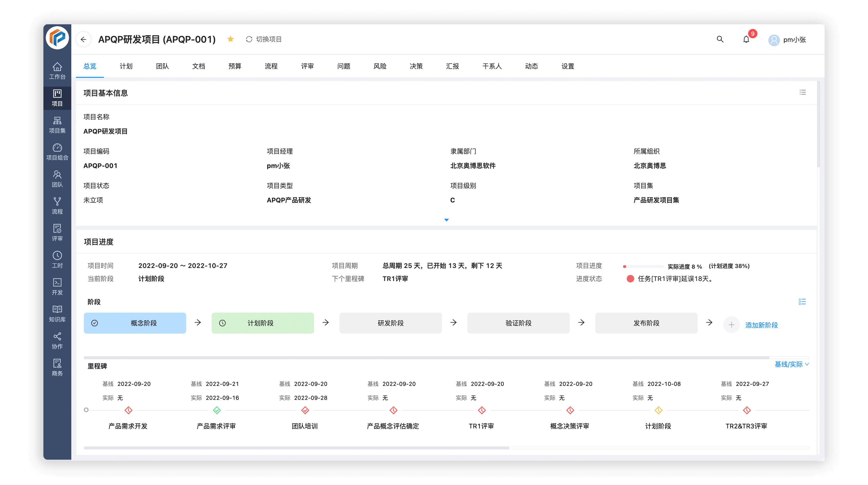This screenshot has height=485, width=868.
Task: Click the 添加新阶段 link
Action: [x=762, y=325]
